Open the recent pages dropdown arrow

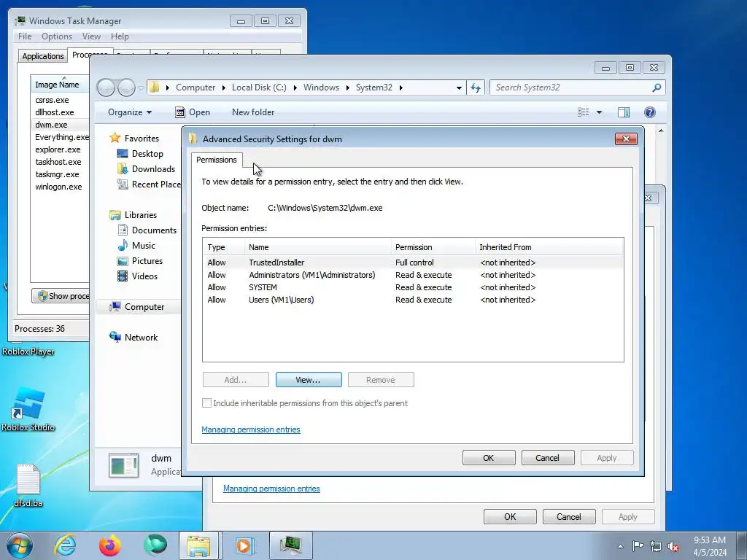141,88
